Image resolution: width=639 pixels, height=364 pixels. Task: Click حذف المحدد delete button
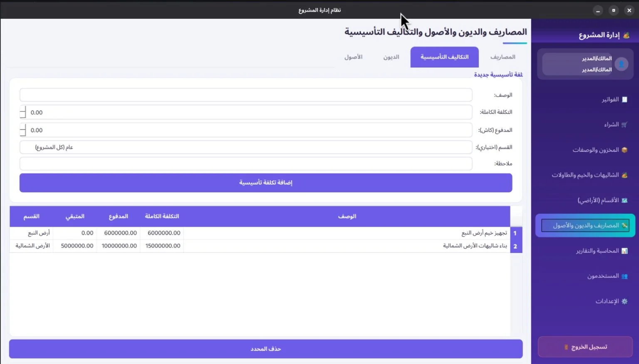pyautogui.click(x=266, y=349)
